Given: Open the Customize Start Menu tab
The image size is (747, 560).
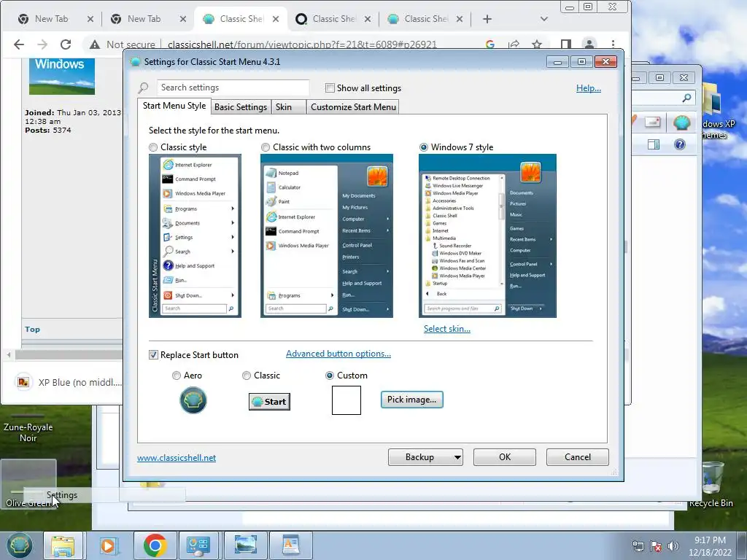Looking at the screenshot, I should click(353, 107).
